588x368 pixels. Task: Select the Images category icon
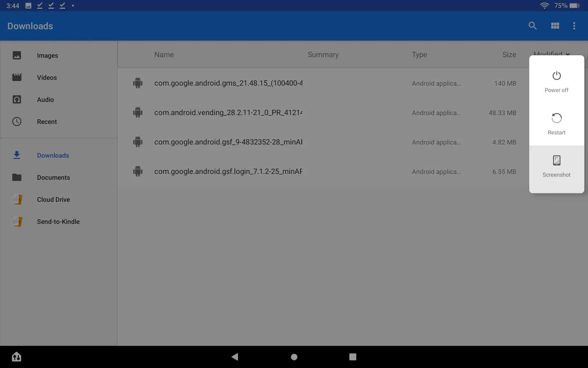click(x=17, y=55)
